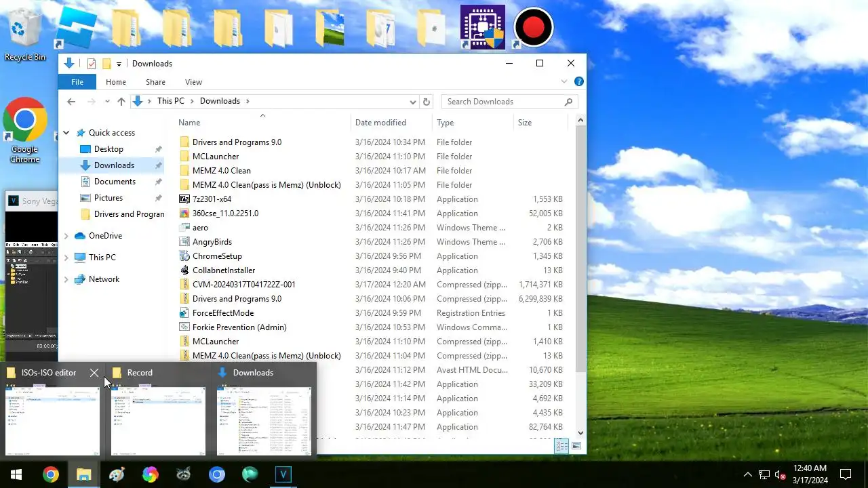
Task: Open the Share ribbon tab
Action: [x=155, y=82]
